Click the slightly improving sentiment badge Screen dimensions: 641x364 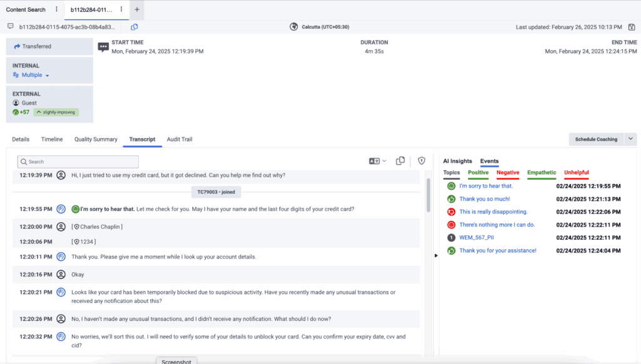pyautogui.click(x=56, y=112)
